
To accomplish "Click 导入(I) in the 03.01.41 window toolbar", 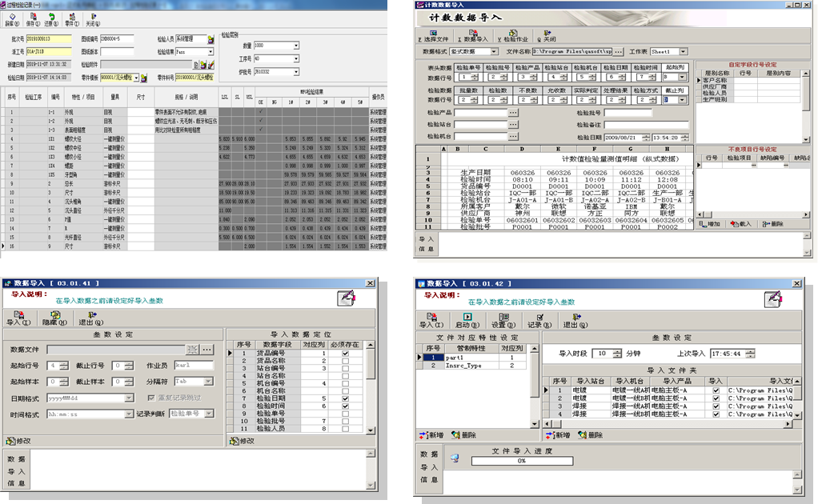I will (x=18, y=318).
